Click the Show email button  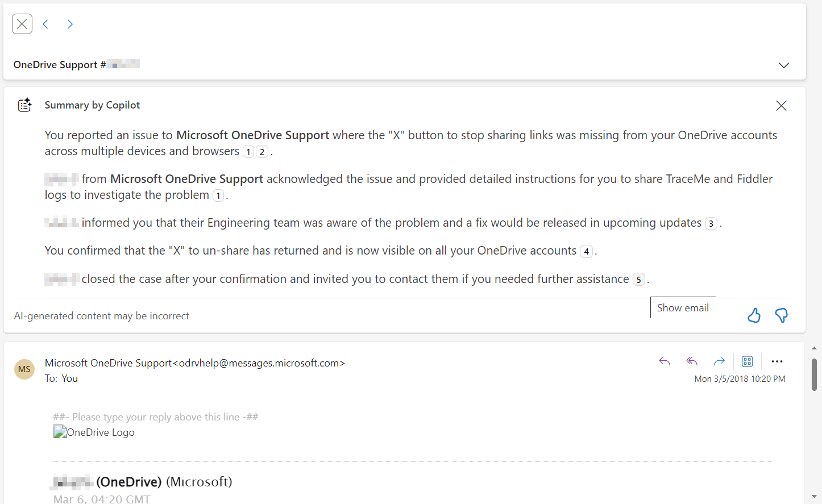pyautogui.click(x=683, y=307)
